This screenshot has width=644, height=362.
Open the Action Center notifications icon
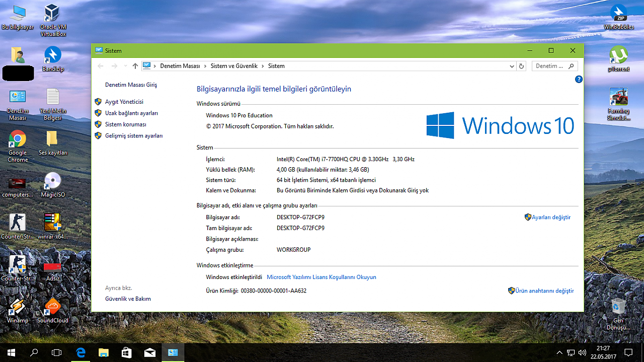[x=628, y=352]
